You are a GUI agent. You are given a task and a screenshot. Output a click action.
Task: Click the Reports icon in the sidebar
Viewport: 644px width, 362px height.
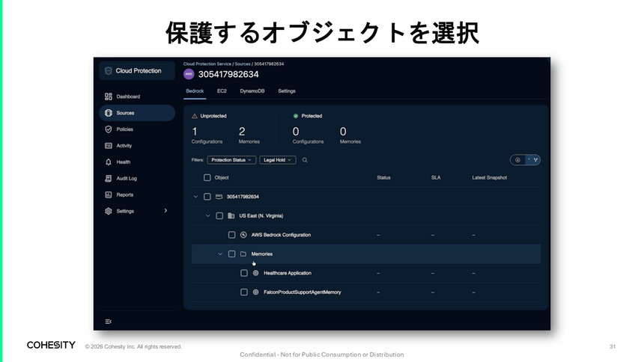pos(109,195)
